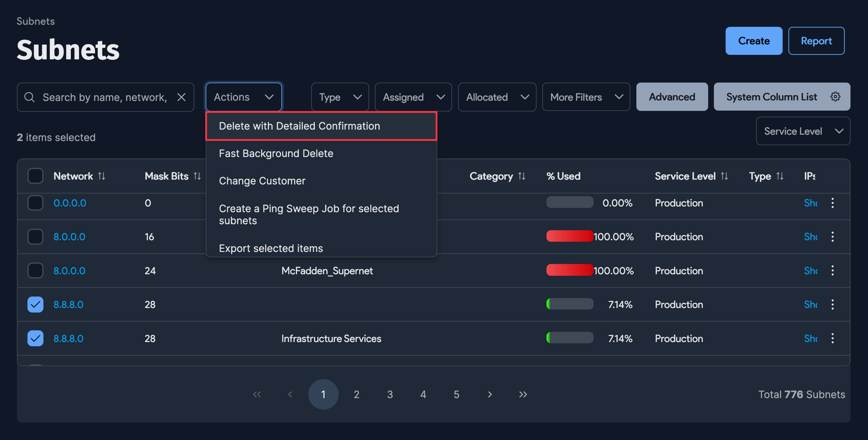Select the checkbox for subnet 0.0.0.0
This screenshot has width=868, height=440.
(x=35, y=203)
